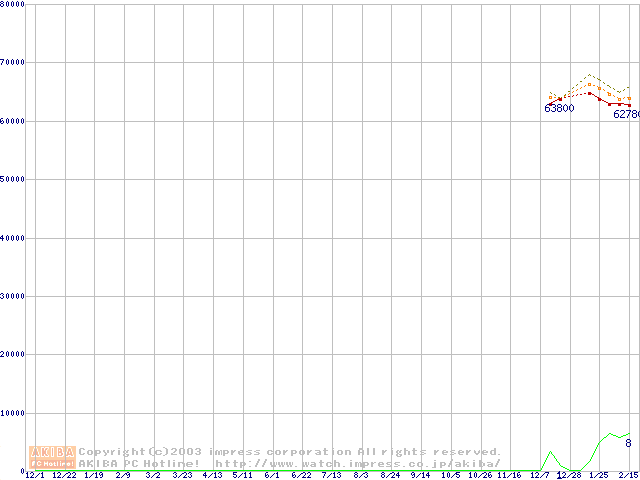Click the 12/1 date on x-axis
Viewport: 640px width, 480px height.
point(34,476)
